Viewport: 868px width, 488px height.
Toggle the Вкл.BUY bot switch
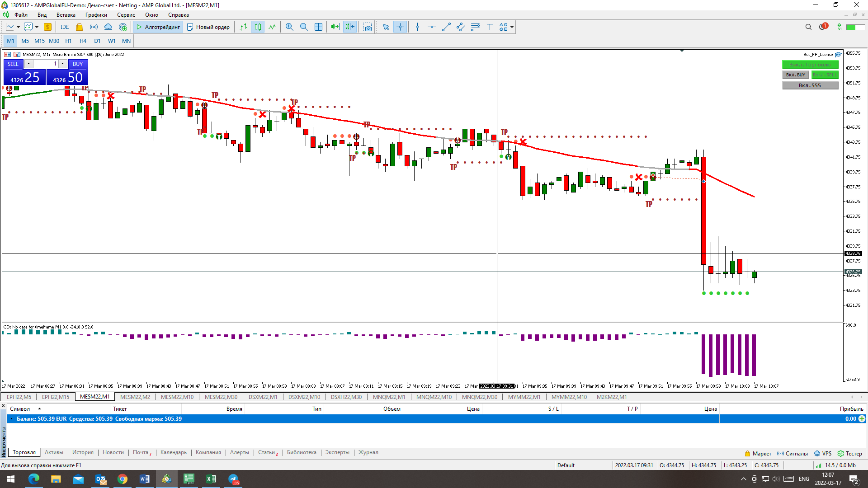(796, 75)
